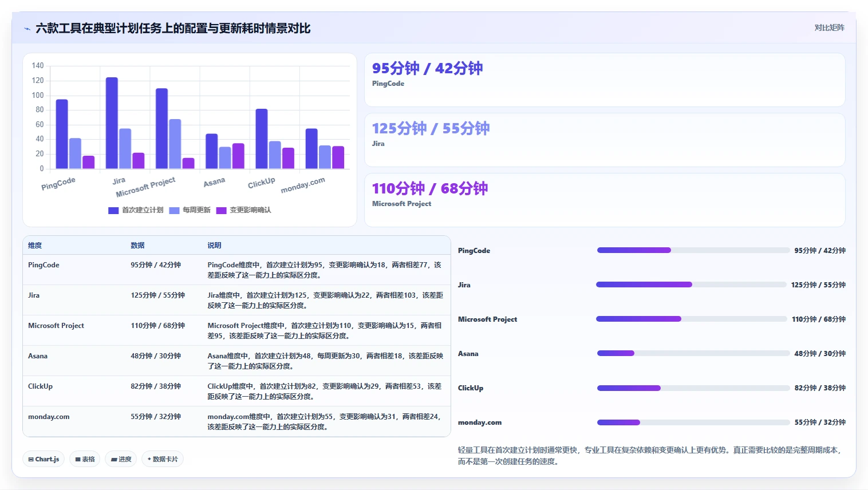Click the 进度 tag at the bottom
Image resolution: width=868 pixels, height=490 pixels.
tap(121, 459)
